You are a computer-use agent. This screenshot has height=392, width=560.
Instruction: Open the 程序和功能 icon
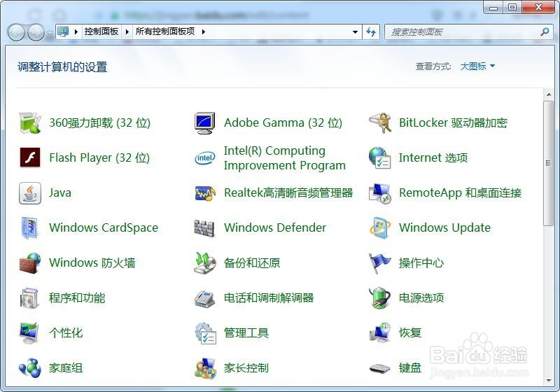coord(30,297)
